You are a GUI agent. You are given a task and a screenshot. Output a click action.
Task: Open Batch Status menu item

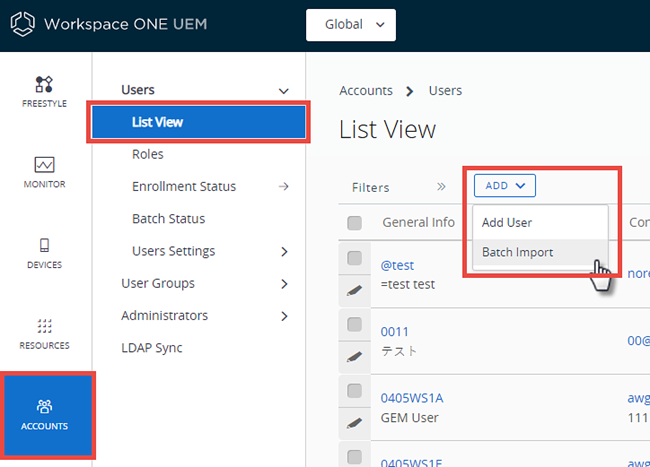168,219
